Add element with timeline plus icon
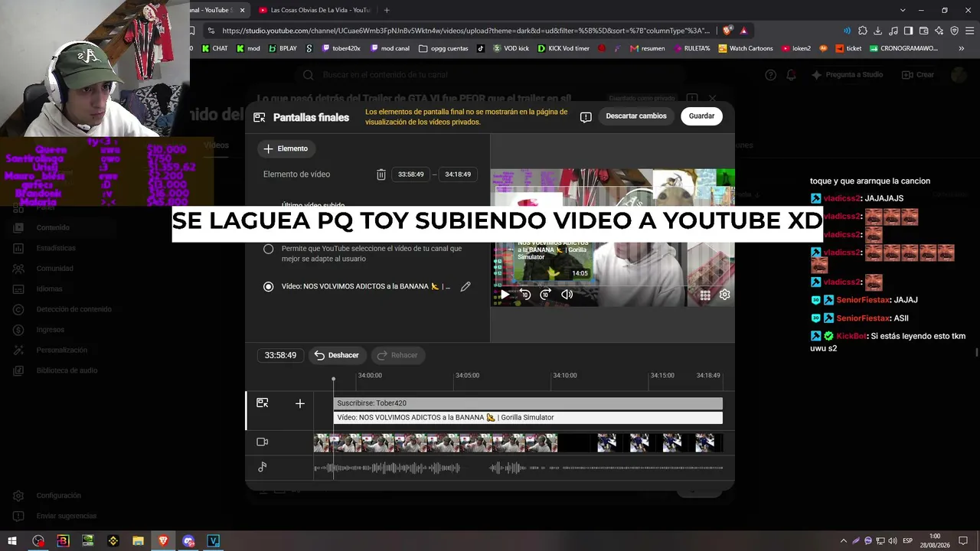The height and width of the screenshot is (551, 980). pos(300,403)
